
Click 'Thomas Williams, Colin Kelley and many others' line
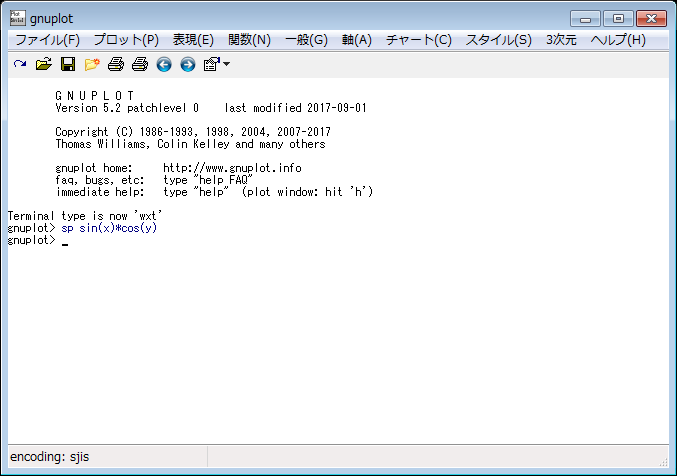(x=190, y=144)
